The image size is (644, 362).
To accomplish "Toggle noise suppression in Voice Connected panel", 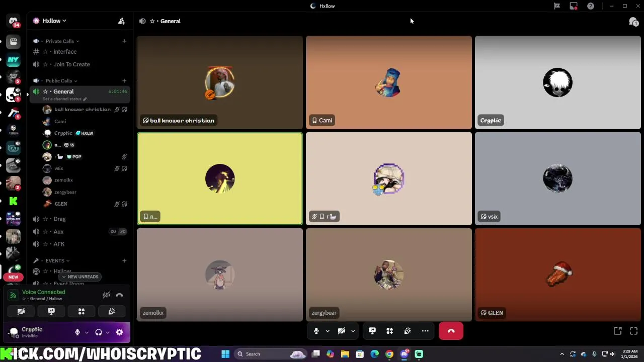I will (x=106, y=295).
